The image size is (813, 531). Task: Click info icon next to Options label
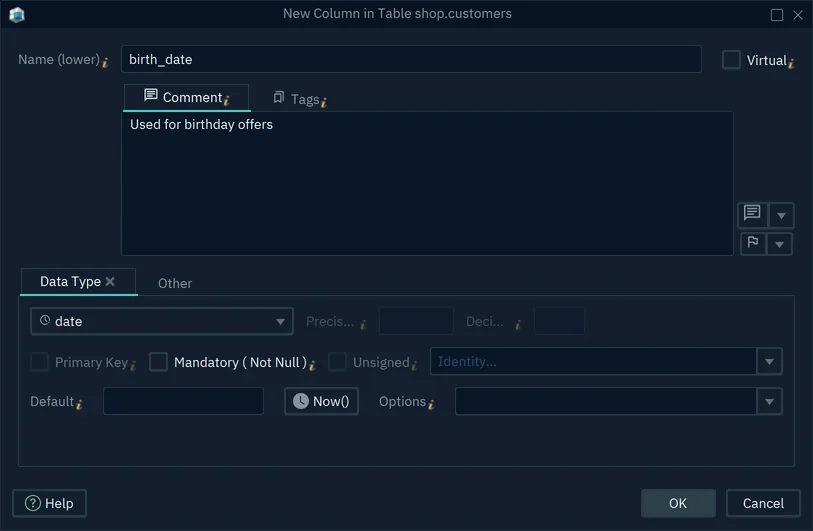(x=431, y=404)
